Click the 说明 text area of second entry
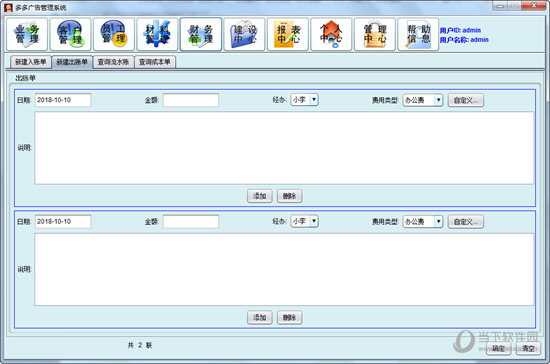 click(x=284, y=269)
